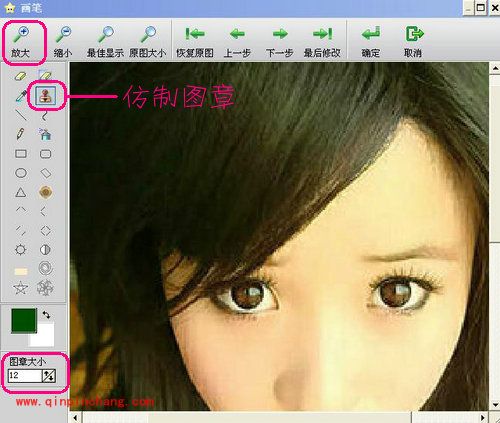Select the left-pointing angle tool

(43, 211)
